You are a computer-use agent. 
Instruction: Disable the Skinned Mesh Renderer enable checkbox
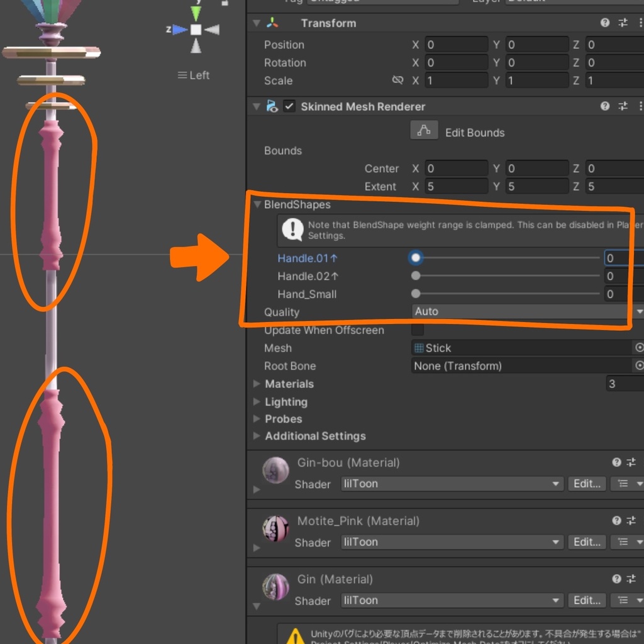(289, 106)
